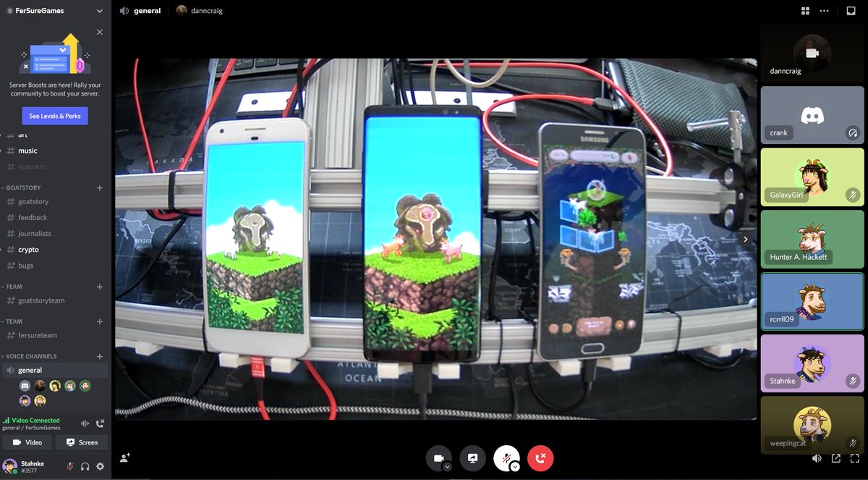Collapse the GOATSTORY category
This screenshot has height=480, width=868.
(x=23, y=188)
